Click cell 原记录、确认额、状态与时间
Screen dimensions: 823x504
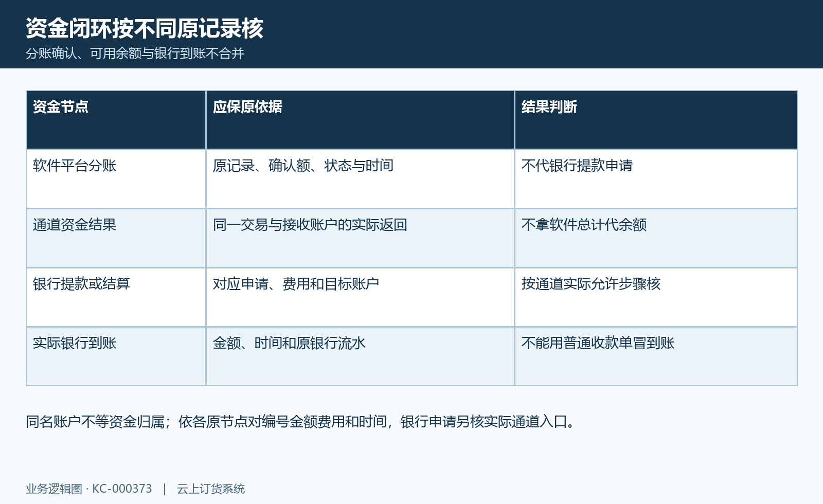click(x=360, y=179)
